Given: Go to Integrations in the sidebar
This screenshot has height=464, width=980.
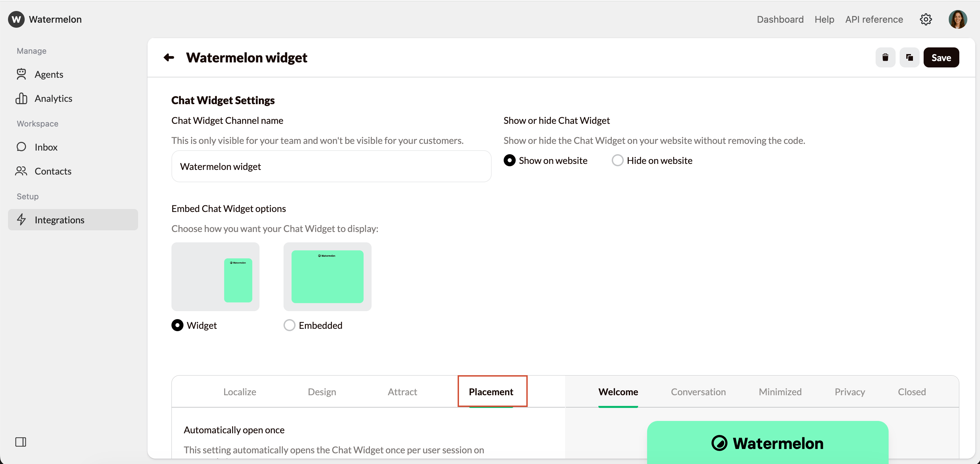Looking at the screenshot, I should coord(73,220).
